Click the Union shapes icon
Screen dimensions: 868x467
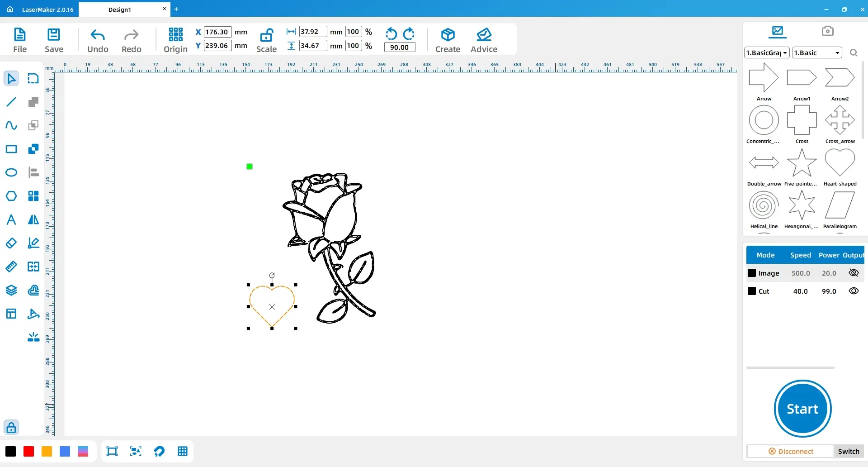pos(33,102)
